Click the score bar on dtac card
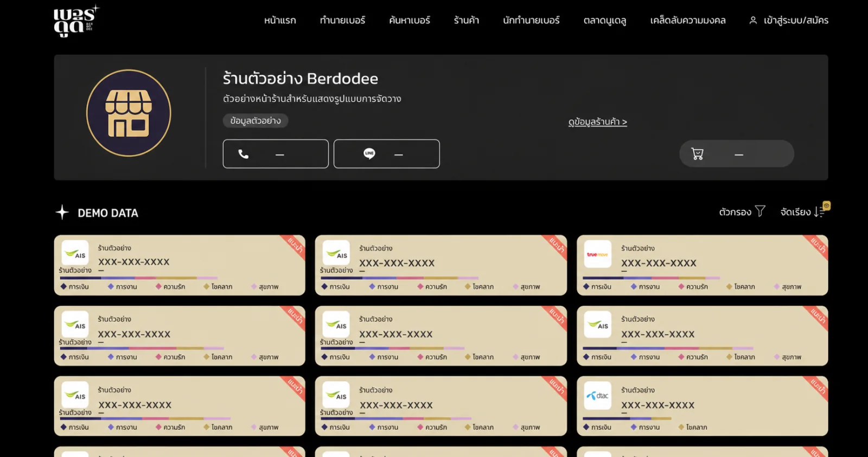Image resolution: width=868 pixels, height=457 pixels. pos(627,419)
